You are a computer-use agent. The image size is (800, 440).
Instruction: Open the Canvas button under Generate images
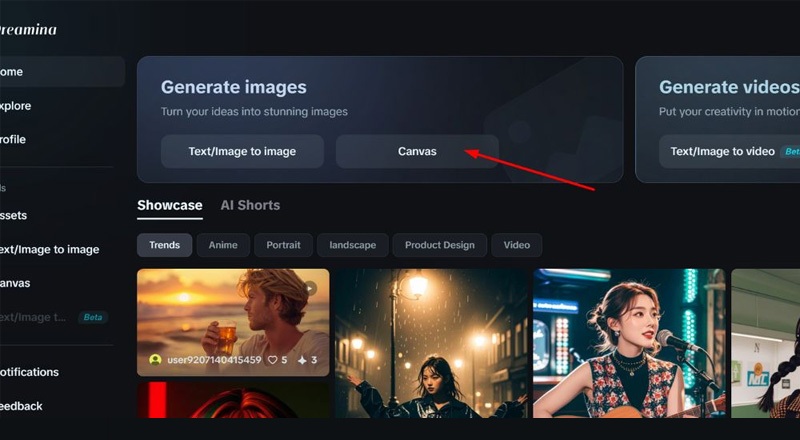(417, 151)
